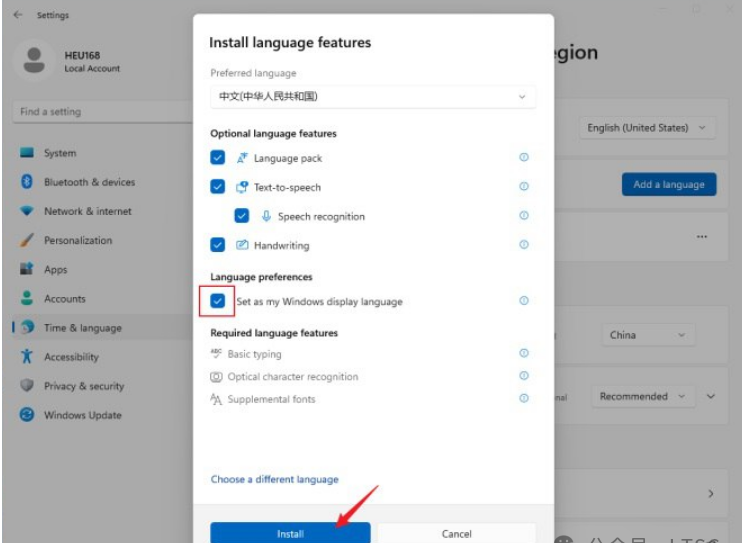Click the Optical character recognition icon
Viewport: 742px width, 543px height.
pyautogui.click(x=216, y=377)
